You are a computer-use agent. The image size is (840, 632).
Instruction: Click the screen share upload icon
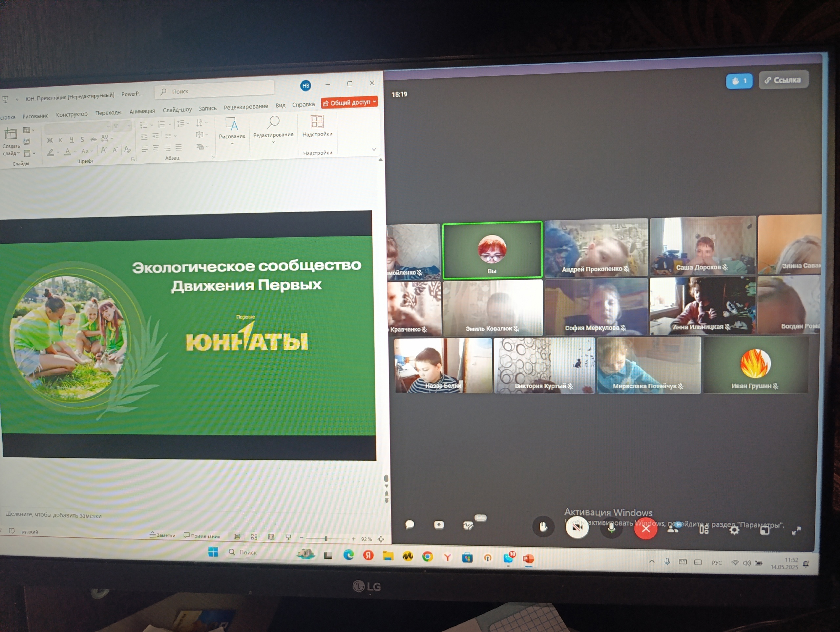pos(439,524)
